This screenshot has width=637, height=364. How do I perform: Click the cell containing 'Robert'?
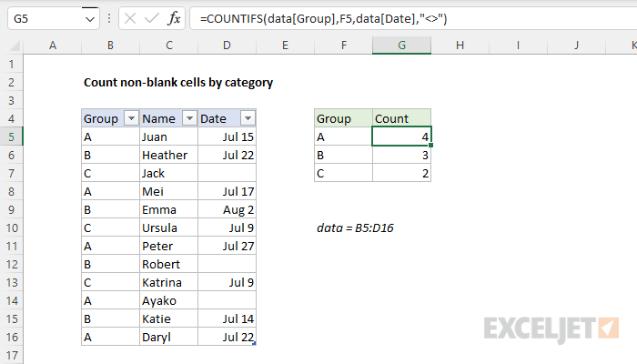pyautogui.click(x=169, y=265)
